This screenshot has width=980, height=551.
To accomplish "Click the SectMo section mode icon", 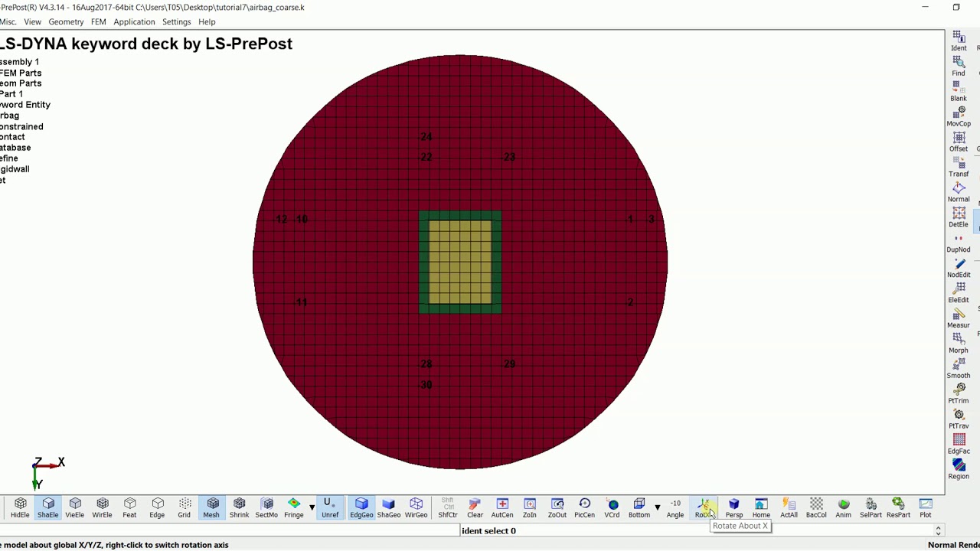I will click(x=266, y=507).
